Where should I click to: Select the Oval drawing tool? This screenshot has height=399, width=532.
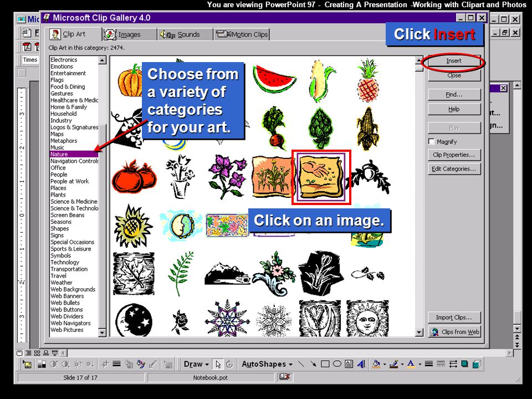337,364
